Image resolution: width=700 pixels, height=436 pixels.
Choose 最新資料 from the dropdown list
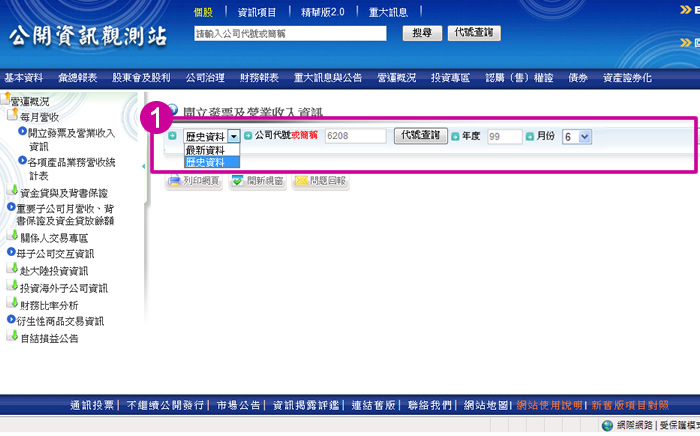(205, 150)
